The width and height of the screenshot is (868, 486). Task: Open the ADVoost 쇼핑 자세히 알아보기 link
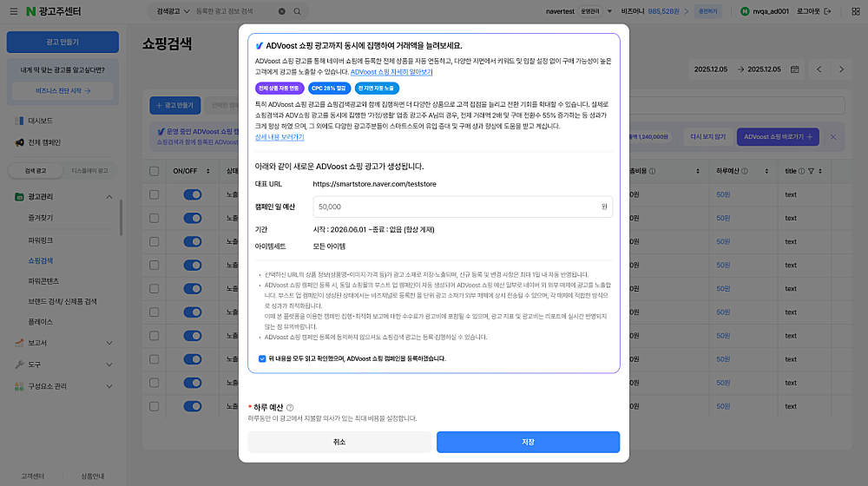pos(391,72)
